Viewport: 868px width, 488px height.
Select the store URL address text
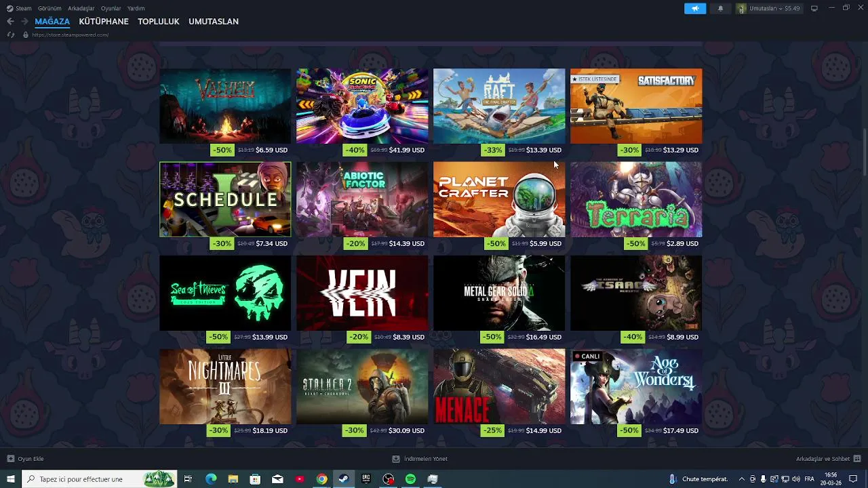tap(70, 35)
